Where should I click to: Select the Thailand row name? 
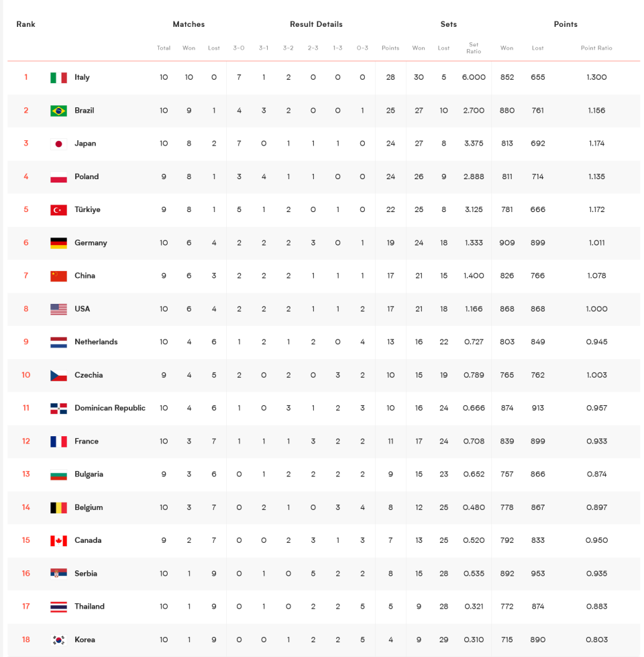(x=90, y=606)
